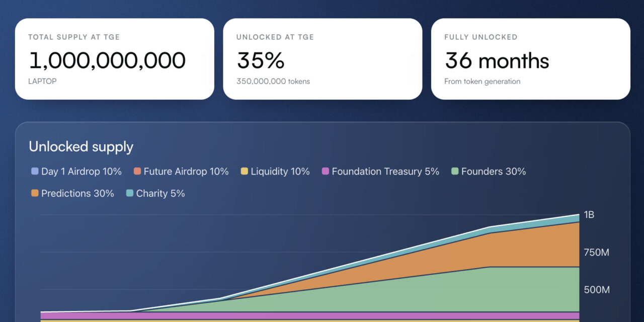The width and height of the screenshot is (644, 322).
Task: Click the green Founders legend swatch
Action: coord(455,172)
